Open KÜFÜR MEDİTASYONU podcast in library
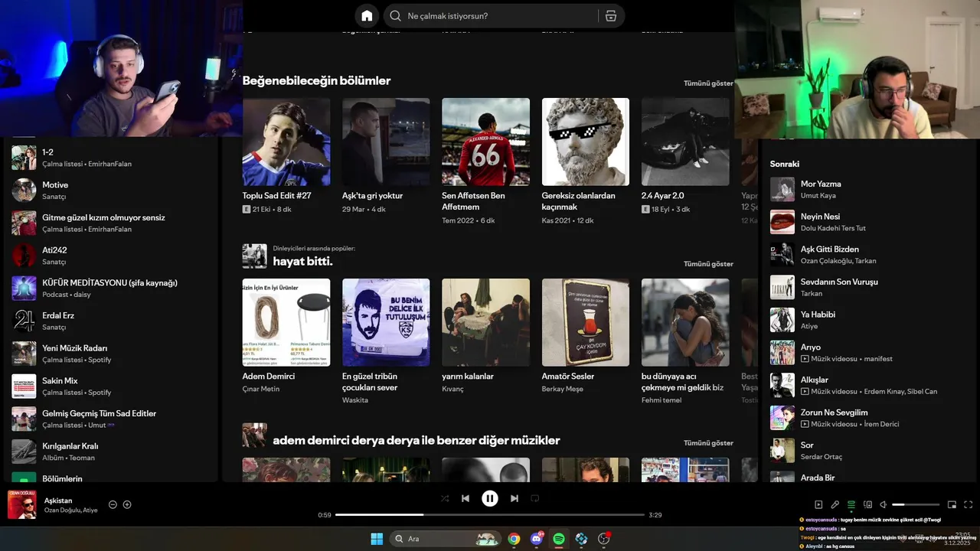Screen dimensions: 980x551 (x=112, y=288)
